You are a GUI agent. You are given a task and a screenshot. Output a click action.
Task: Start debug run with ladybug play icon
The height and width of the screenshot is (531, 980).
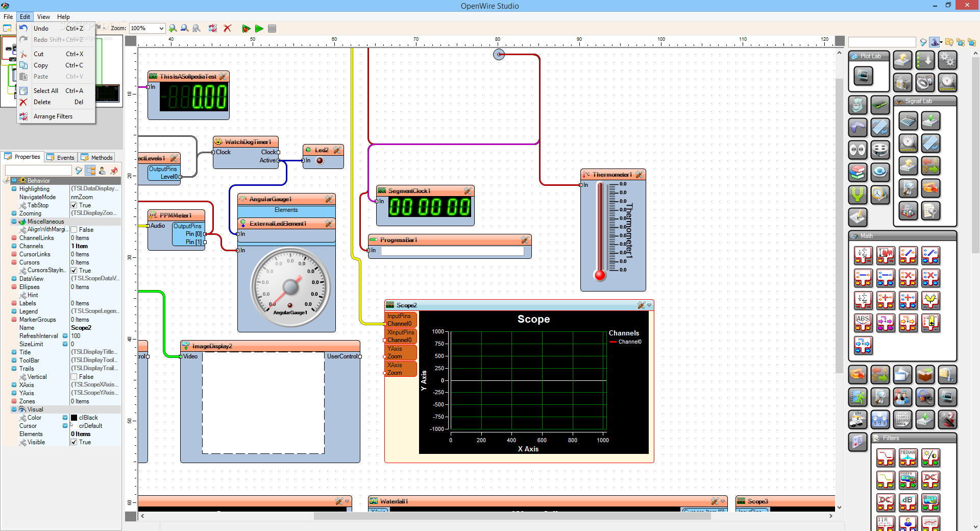pos(246,29)
